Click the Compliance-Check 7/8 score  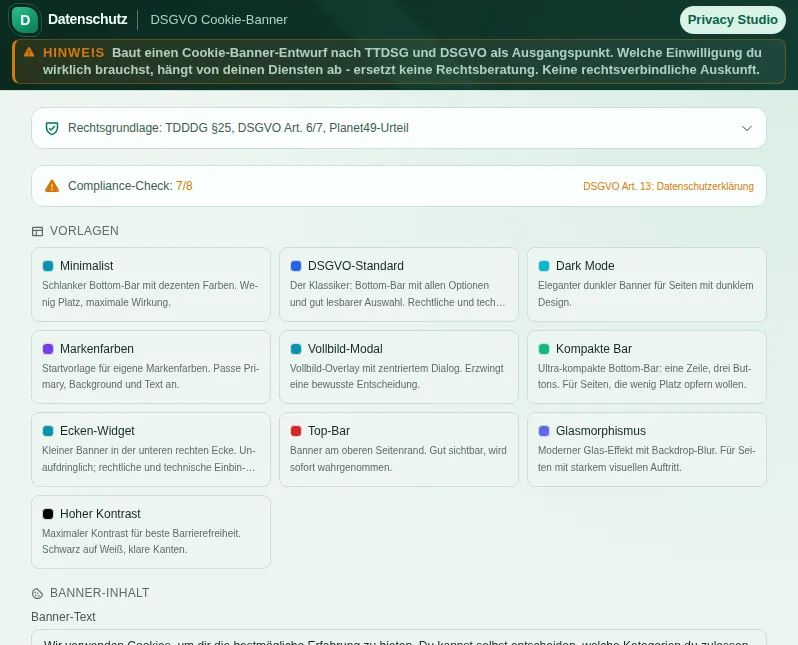pos(184,186)
